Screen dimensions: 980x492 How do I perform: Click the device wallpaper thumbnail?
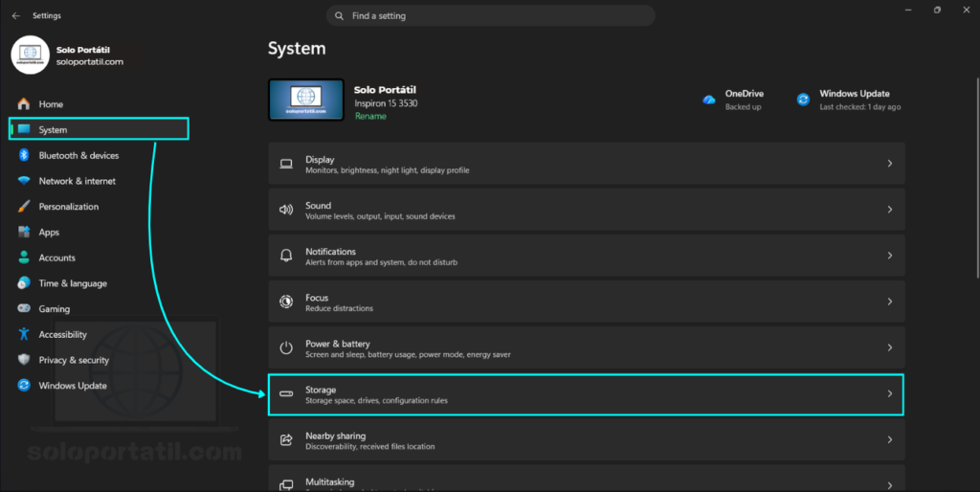[x=306, y=100]
